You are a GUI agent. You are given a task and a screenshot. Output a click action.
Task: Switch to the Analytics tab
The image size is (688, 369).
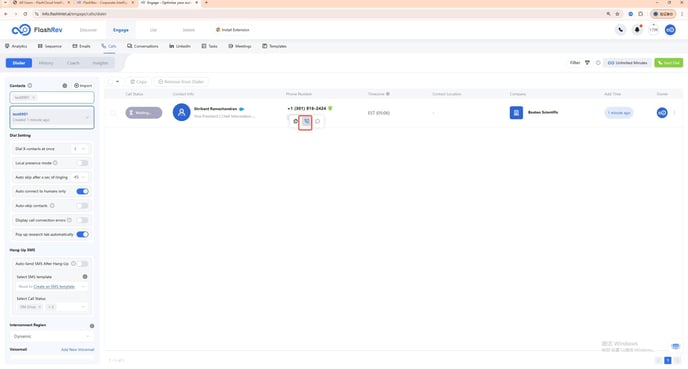pyautogui.click(x=16, y=46)
